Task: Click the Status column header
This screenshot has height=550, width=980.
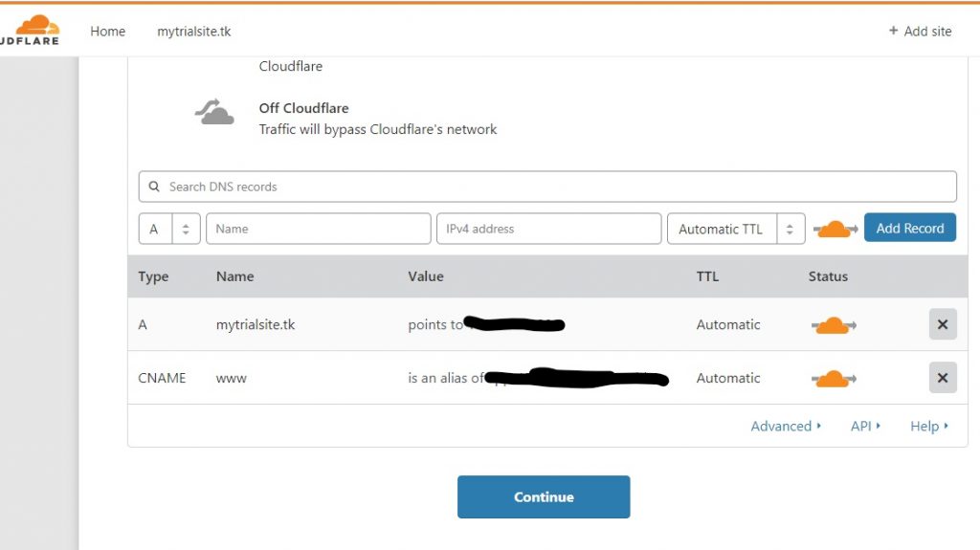Action: (x=828, y=276)
